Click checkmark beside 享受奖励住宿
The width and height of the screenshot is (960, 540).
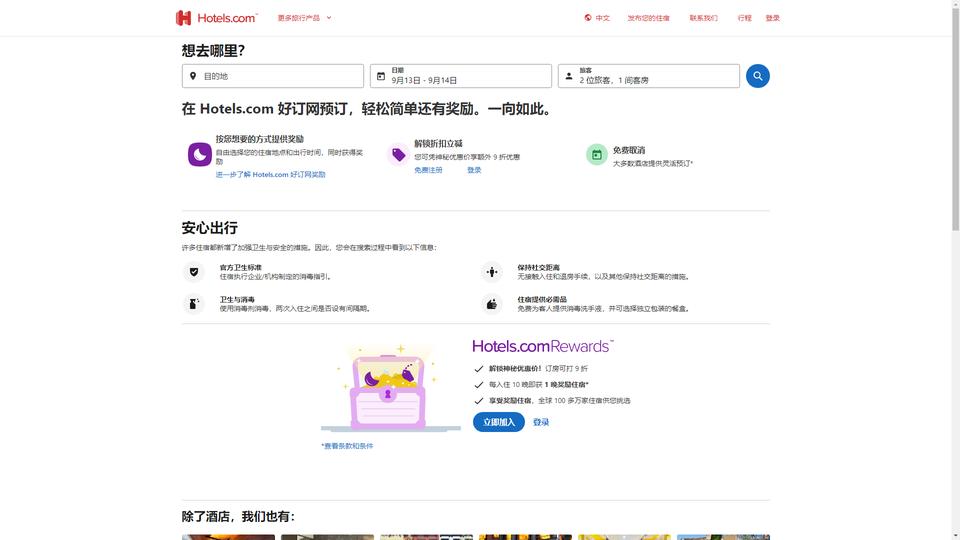(479, 400)
